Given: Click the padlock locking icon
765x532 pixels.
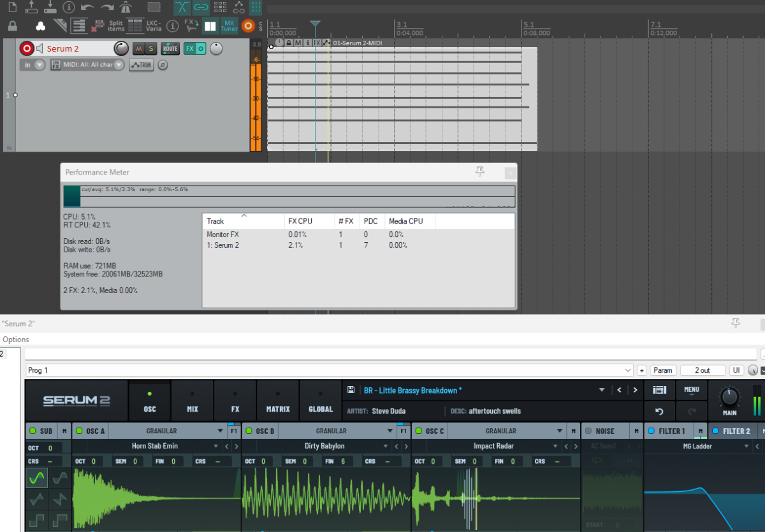Looking at the screenshot, I should 12,26.
